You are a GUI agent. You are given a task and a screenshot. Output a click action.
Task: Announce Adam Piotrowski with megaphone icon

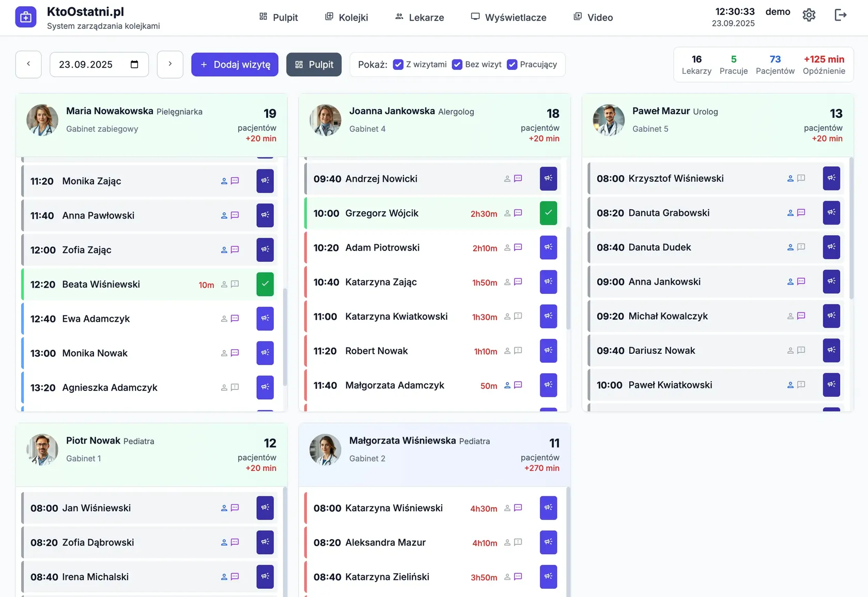(x=548, y=247)
